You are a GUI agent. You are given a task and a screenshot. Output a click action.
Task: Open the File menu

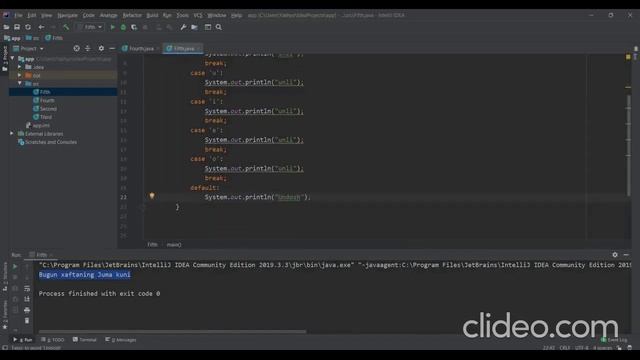point(18,15)
